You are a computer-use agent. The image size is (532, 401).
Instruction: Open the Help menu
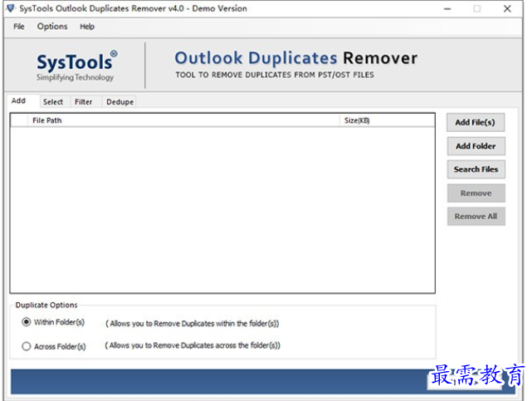coord(87,27)
